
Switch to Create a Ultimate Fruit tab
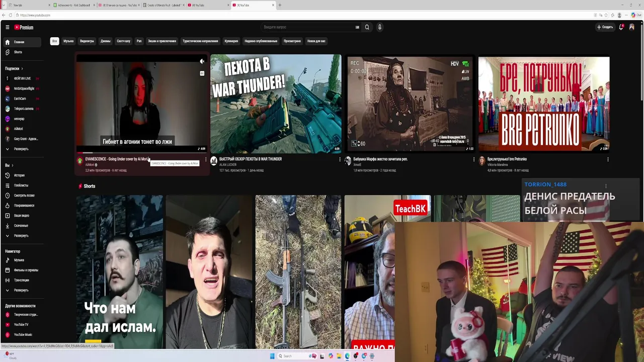(x=164, y=5)
